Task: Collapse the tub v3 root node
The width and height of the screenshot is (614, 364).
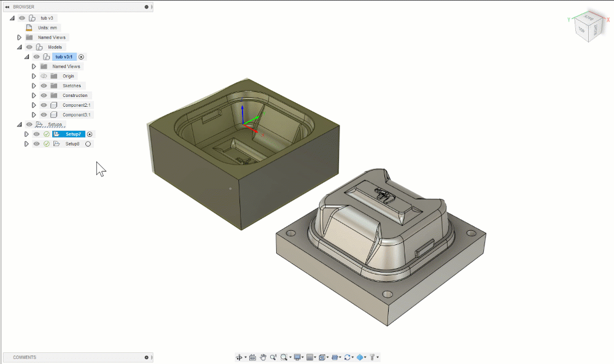Action: [12, 18]
